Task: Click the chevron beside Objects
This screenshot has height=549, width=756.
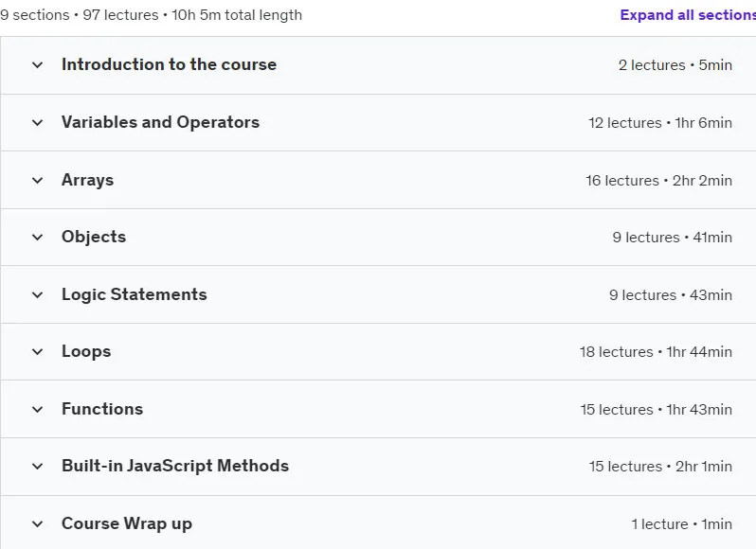Action: click(37, 237)
